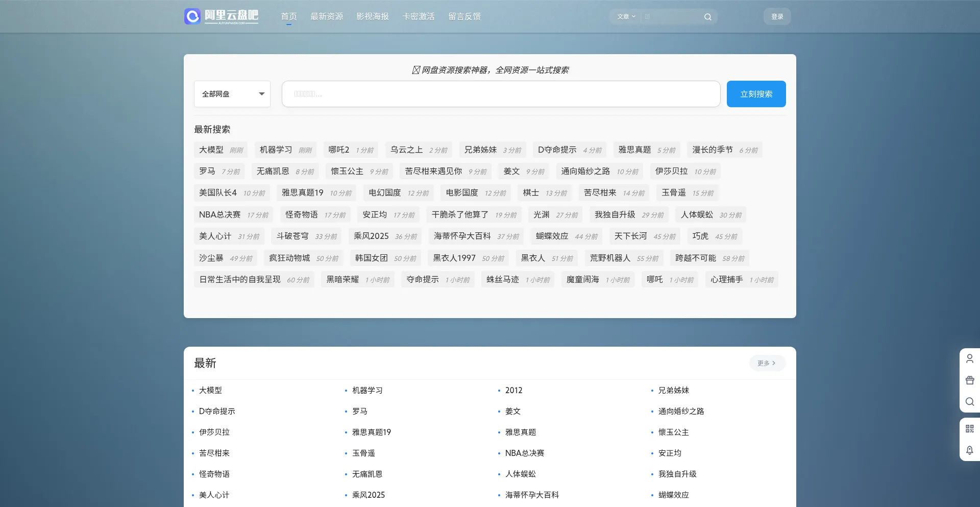Open 雅思真题19 in the 最新 list

coord(372,432)
